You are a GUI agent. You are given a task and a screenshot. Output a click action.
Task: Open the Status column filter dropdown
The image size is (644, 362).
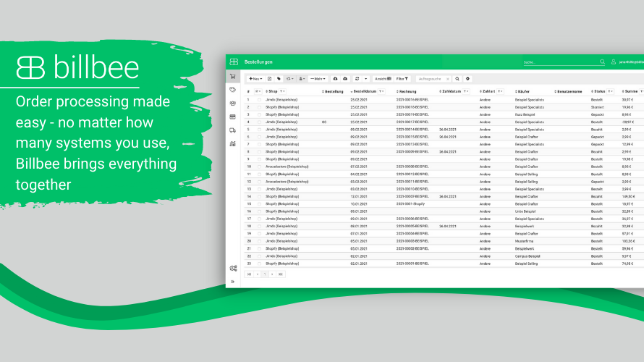point(611,91)
